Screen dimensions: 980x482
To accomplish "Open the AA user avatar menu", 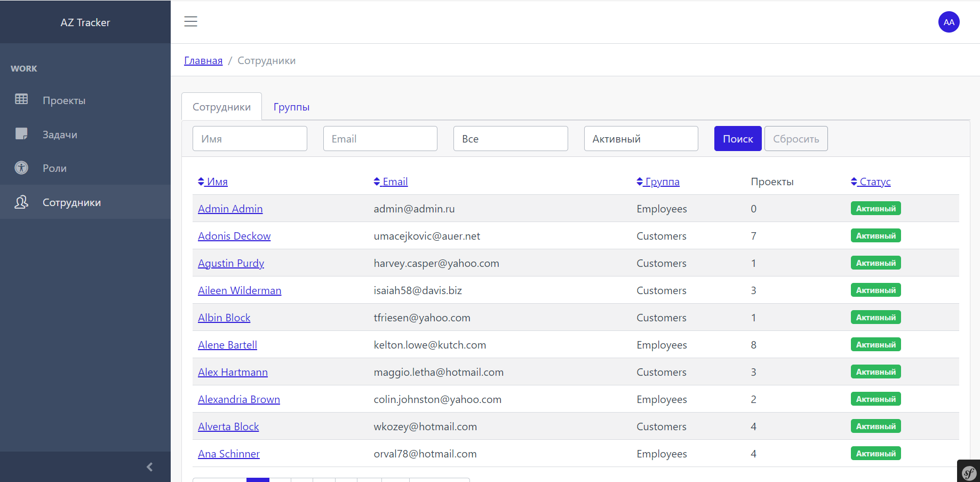I will [949, 22].
